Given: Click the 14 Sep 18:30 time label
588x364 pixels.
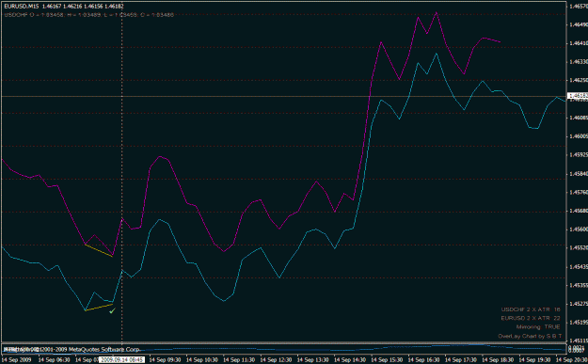Looking at the screenshot, I should [x=498, y=360].
